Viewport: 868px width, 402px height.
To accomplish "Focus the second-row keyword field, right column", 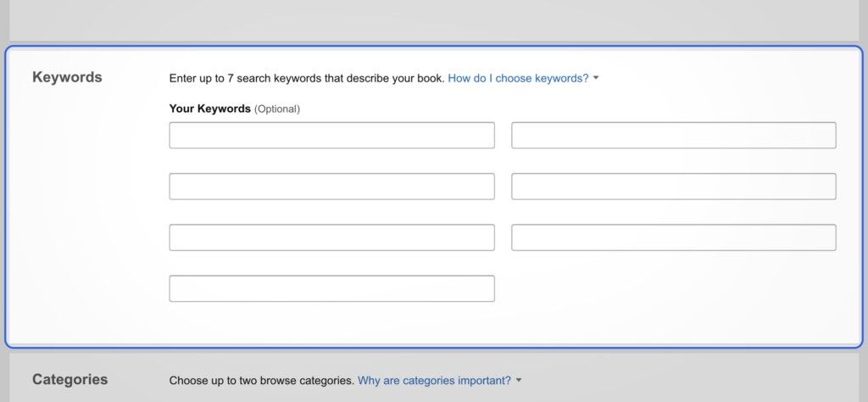I will 674,186.
